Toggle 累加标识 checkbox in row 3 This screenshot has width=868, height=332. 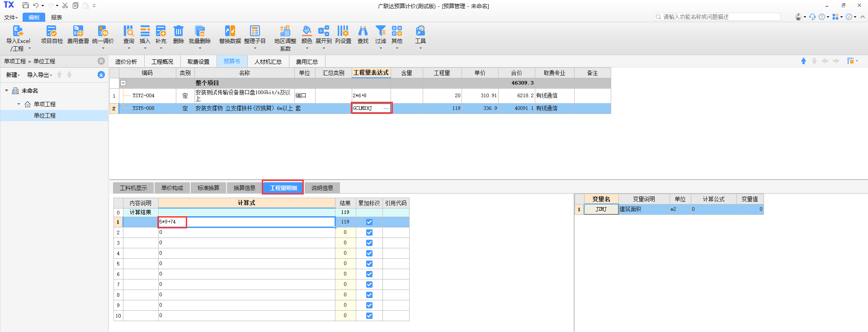pyautogui.click(x=369, y=243)
